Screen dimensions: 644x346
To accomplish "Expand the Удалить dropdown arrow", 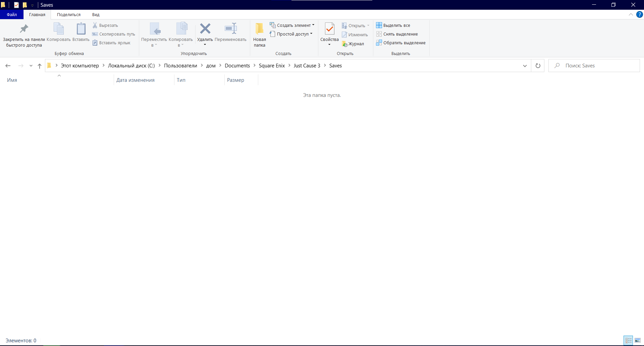I will tap(205, 45).
